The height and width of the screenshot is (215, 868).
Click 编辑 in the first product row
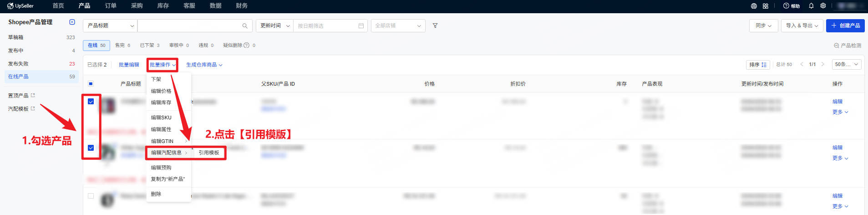point(838,102)
